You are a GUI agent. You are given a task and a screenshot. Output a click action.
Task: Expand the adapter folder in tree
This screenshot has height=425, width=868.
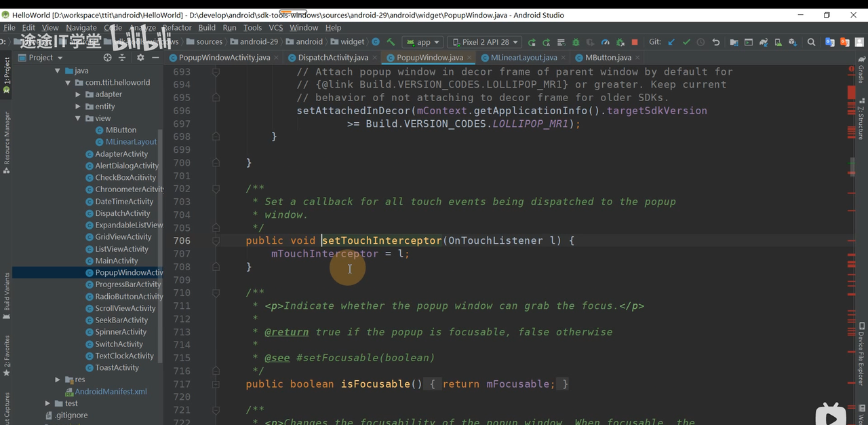(x=78, y=94)
